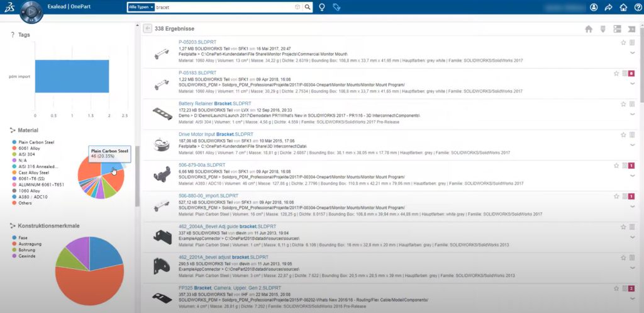
Task: Toggle compare icon for Drive Motor Input Bracket
Action: coord(632,135)
